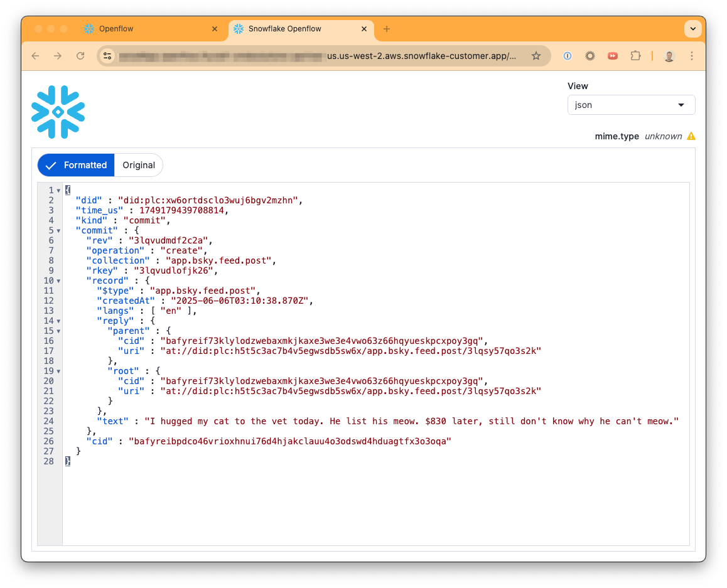Viewport: 727px width, 588px height.
Task: Switch to the Openflow tab
Action: click(x=148, y=29)
